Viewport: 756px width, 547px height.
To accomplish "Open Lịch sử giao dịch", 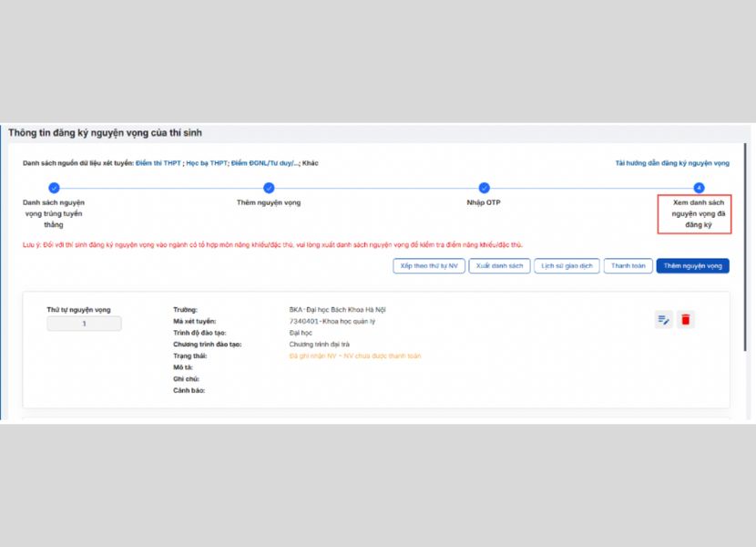I will click(567, 266).
